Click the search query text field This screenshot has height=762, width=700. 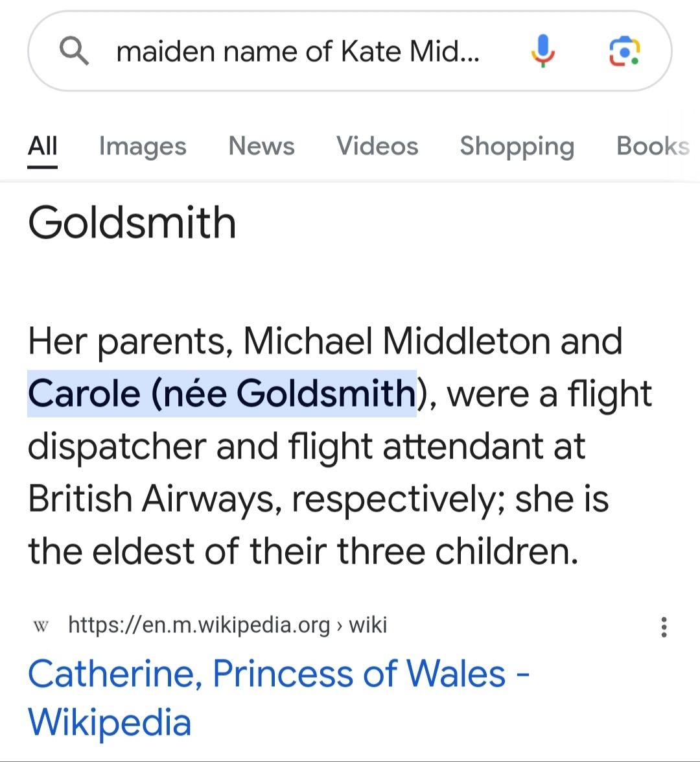[298, 51]
